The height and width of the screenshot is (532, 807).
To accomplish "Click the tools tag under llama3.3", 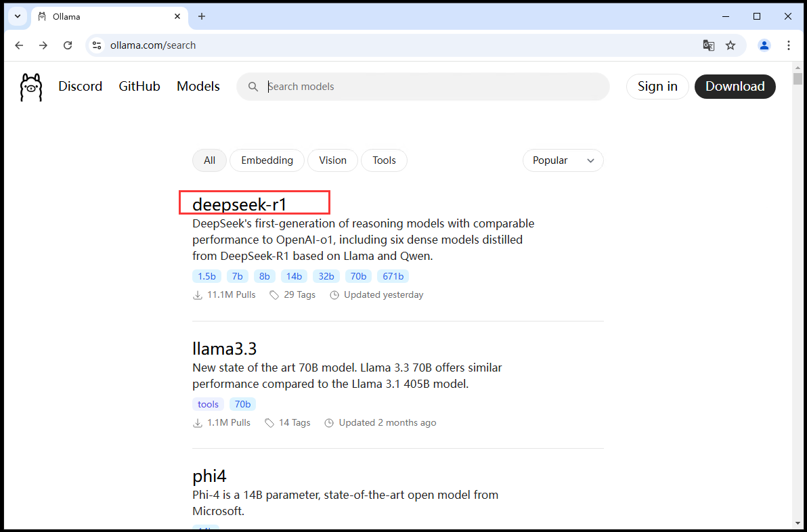I will pos(209,404).
